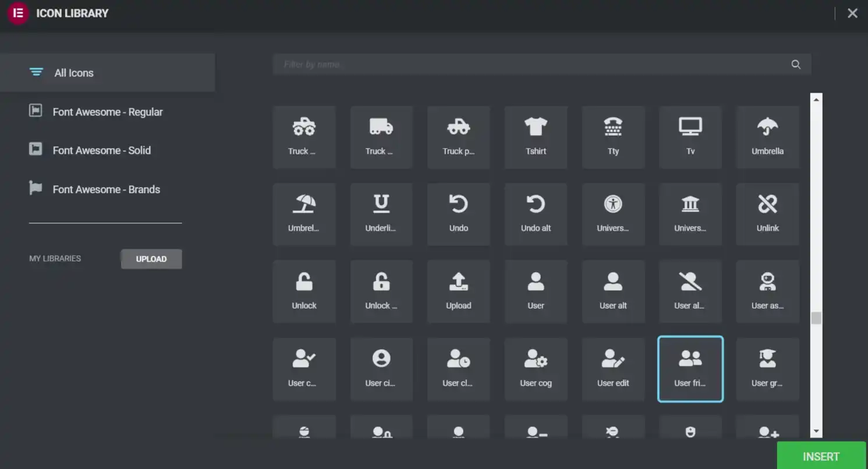Select the Undo alt icon tile
The width and height of the screenshot is (868, 469).
(x=536, y=214)
